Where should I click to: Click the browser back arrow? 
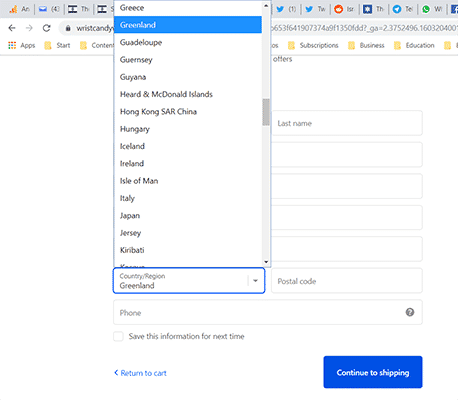tap(12, 28)
